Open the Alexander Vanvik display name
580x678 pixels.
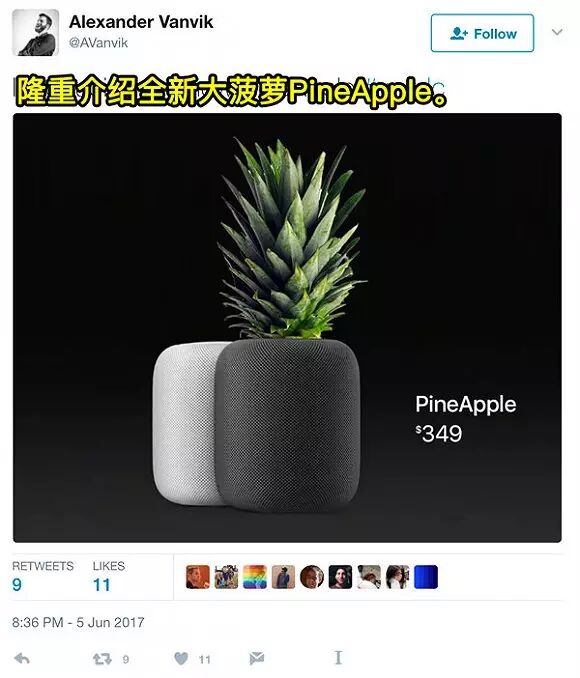tap(141, 22)
